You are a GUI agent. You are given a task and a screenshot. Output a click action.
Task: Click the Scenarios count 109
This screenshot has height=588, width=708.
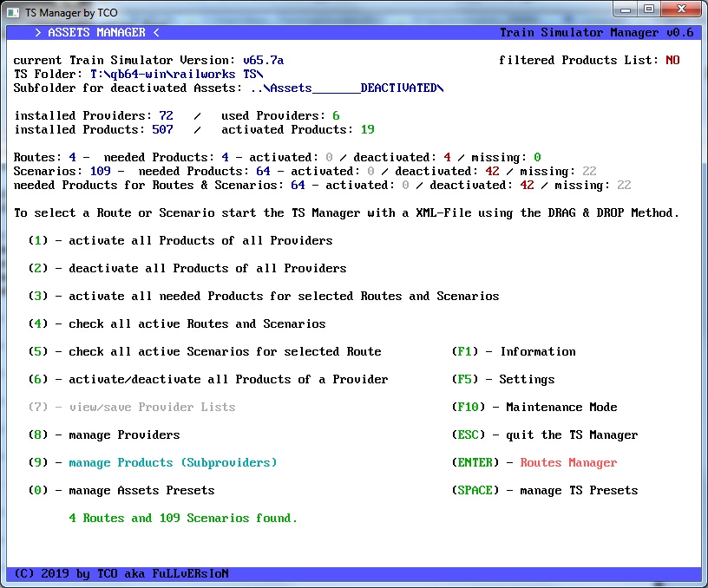(101, 171)
